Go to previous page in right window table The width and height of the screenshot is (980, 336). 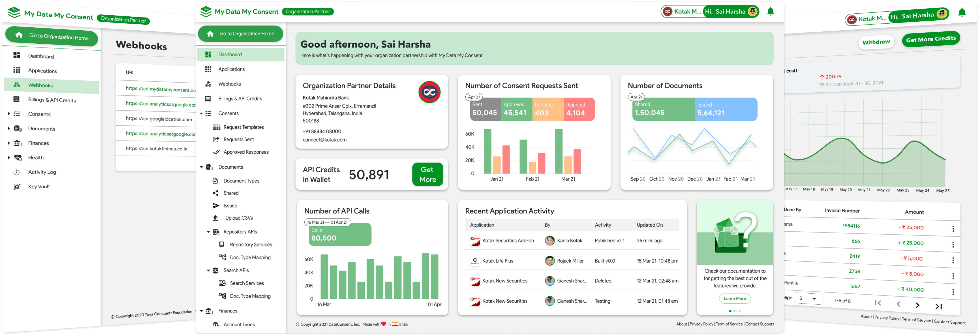(898, 304)
